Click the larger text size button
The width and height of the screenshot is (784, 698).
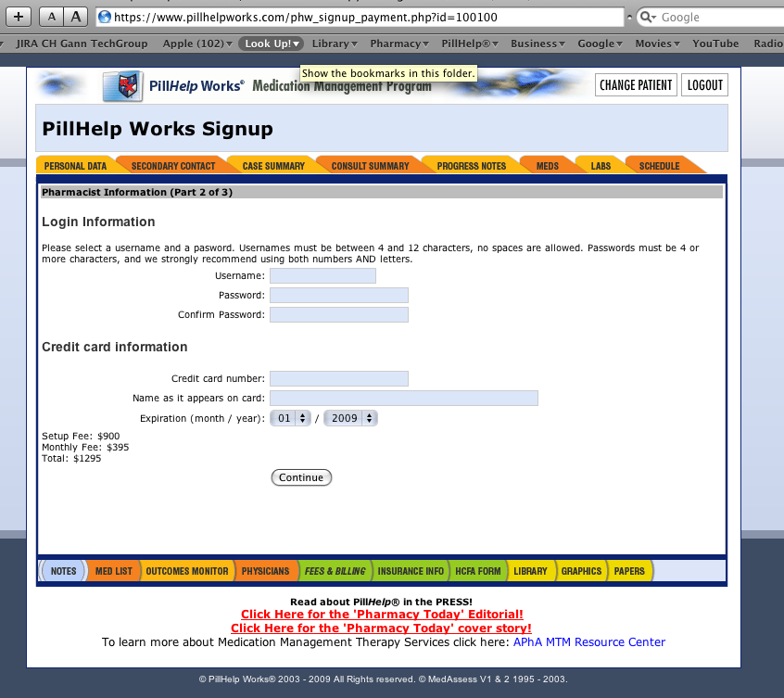(x=76, y=17)
